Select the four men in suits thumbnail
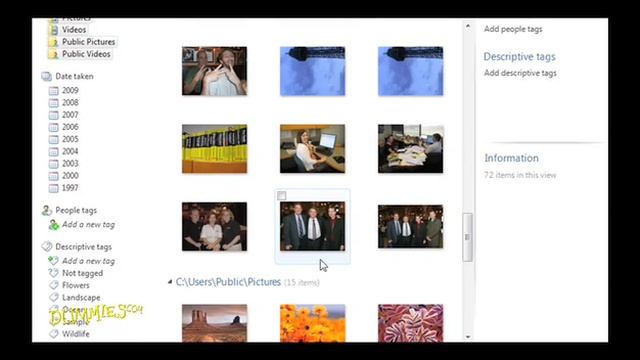This screenshot has height=360, width=640. point(410,227)
